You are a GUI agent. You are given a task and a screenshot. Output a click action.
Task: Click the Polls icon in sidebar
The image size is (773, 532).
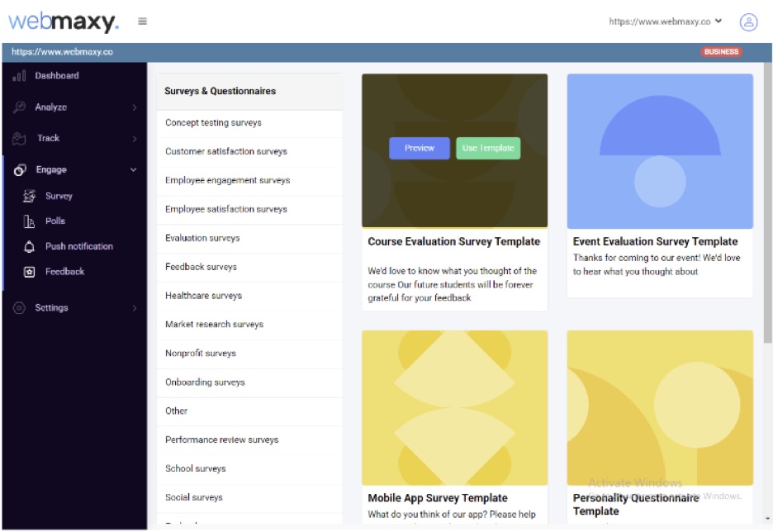(x=30, y=221)
